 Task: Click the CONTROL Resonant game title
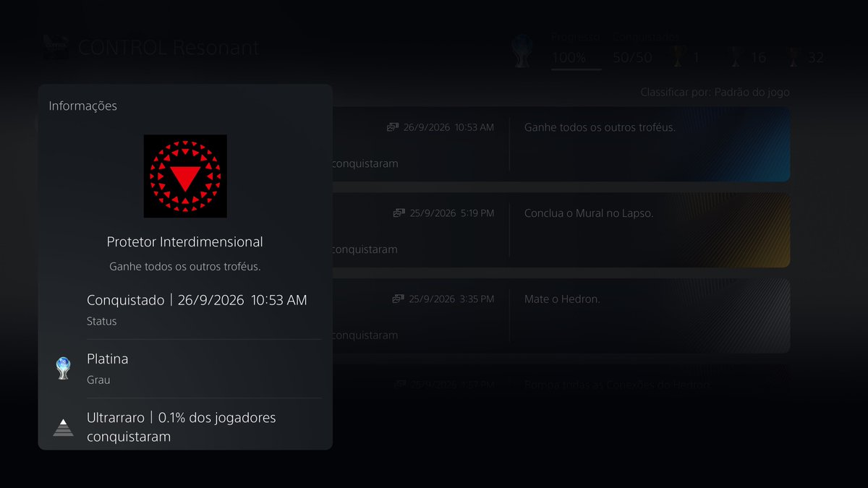tap(168, 48)
